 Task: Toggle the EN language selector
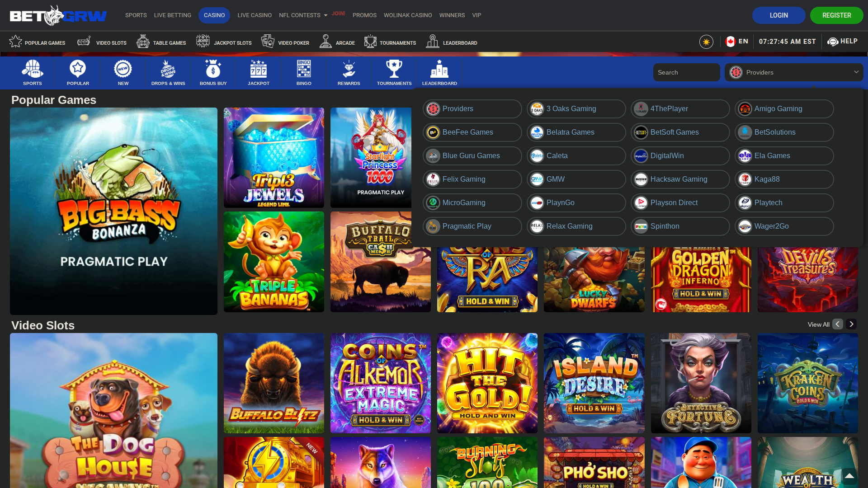point(737,41)
